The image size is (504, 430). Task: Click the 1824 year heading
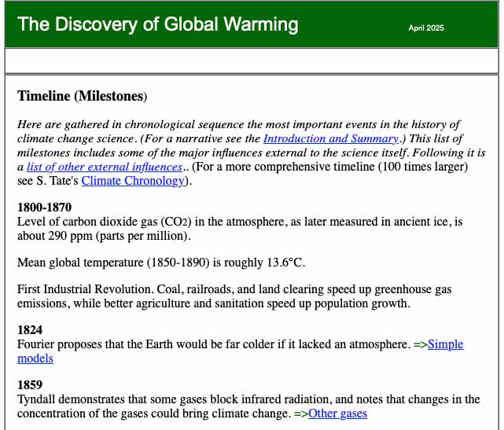30,331
